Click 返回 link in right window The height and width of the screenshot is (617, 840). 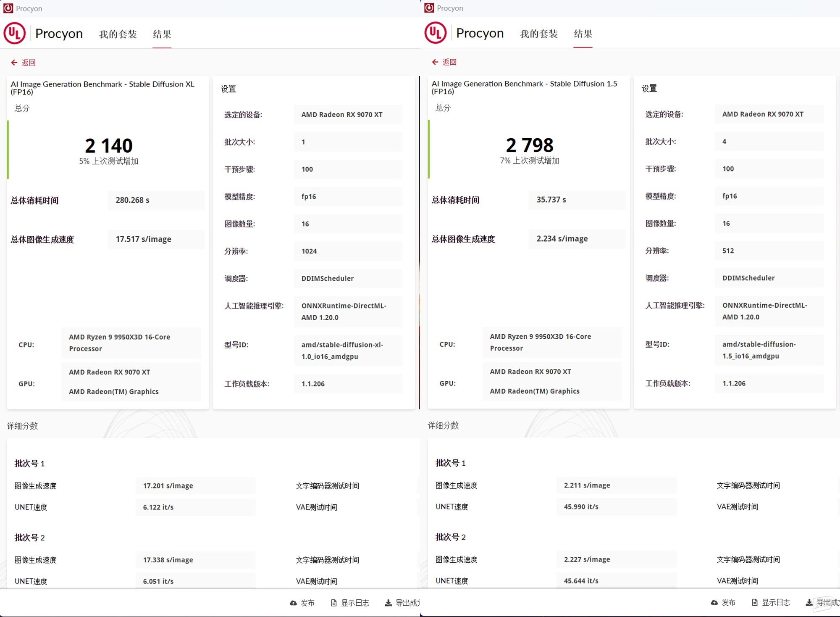click(449, 62)
